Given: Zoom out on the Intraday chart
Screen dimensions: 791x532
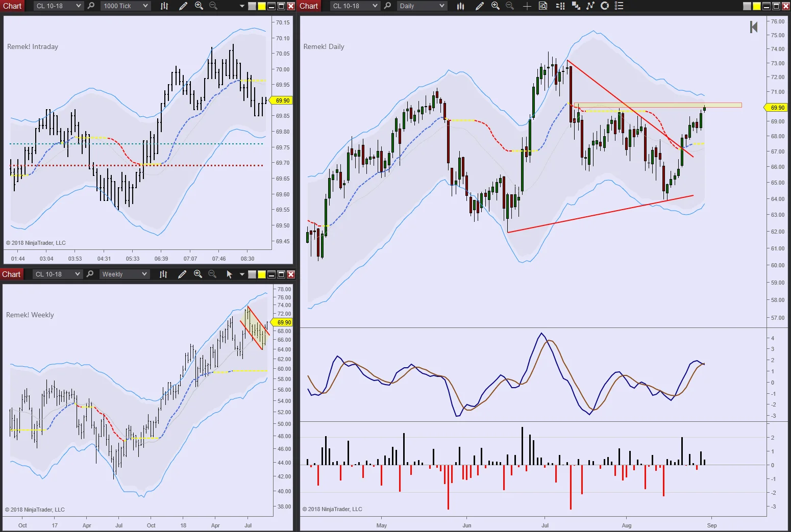Looking at the screenshot, I should (213, 6).
